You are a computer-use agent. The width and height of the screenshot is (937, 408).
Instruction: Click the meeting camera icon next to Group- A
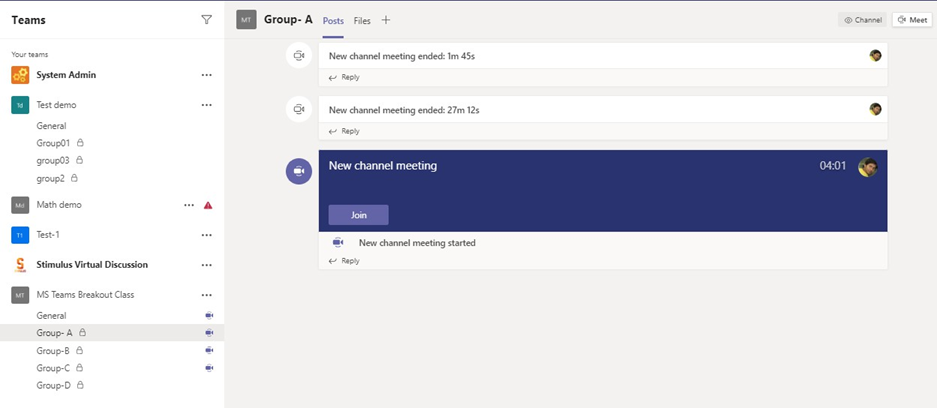[x=209, y=333]
